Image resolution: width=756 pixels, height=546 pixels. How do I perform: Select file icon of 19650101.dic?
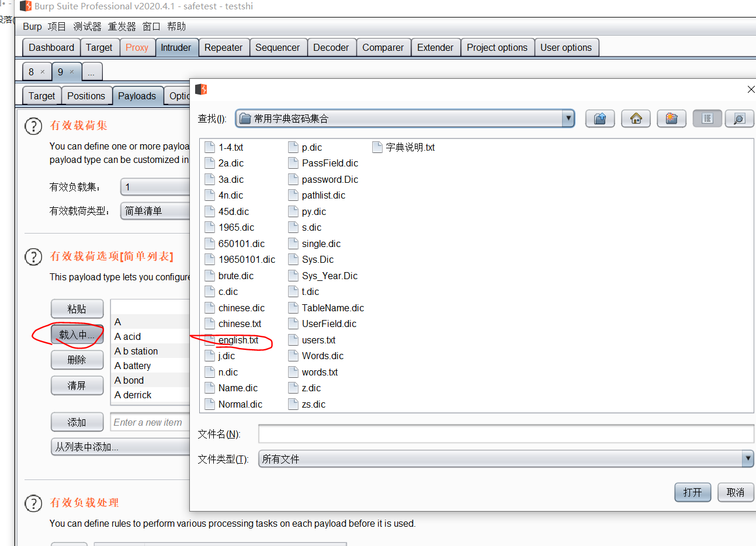click(x=210, y=259)
